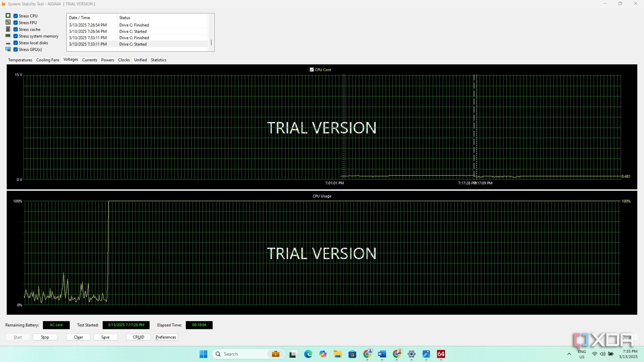
Task: Click the memory module icon beside Stress system memory
Action: (8, 36)
